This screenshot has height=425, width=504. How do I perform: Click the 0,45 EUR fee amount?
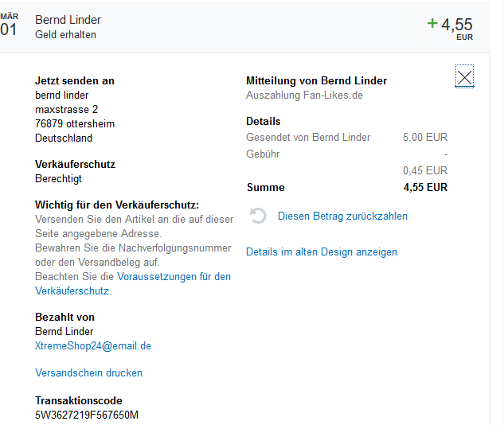(425, 171)
